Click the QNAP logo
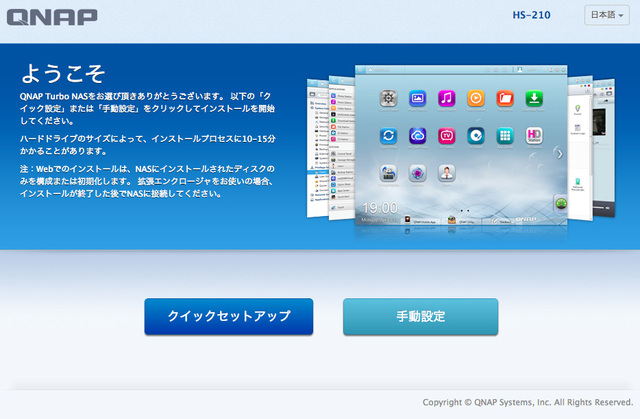The height and width of the screenshot is (419, 640). coord(52,17)
